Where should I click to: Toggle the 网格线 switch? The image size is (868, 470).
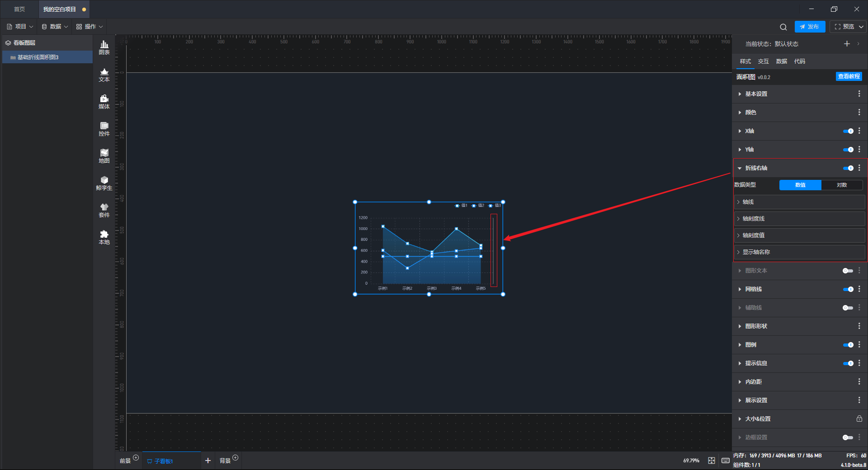848,289
